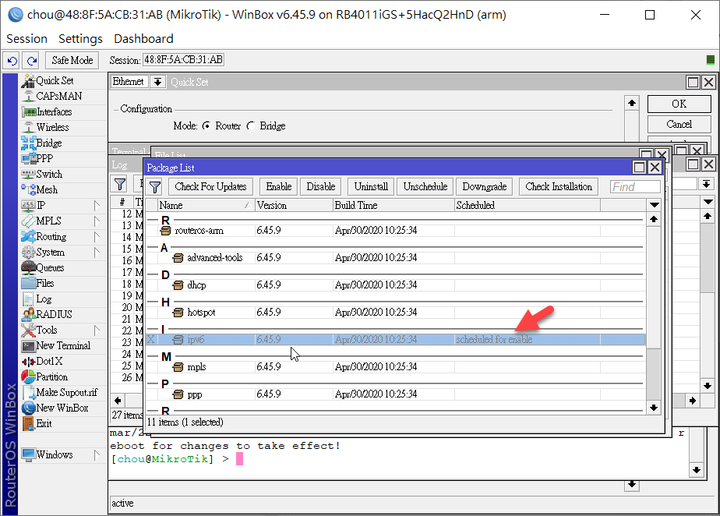Open the Interfaces sidebar entry
The image size is (720, 516).
54,112
